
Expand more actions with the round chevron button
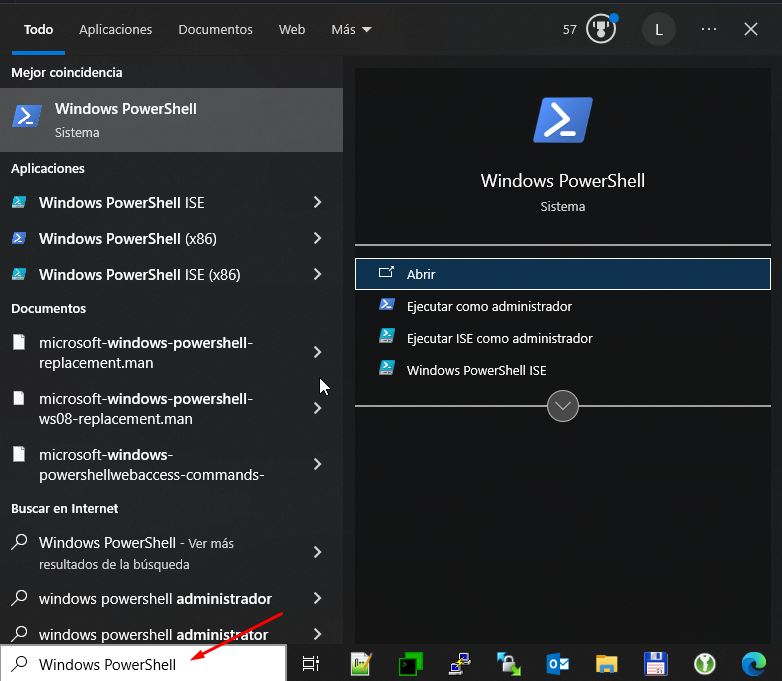click(563, 406)
